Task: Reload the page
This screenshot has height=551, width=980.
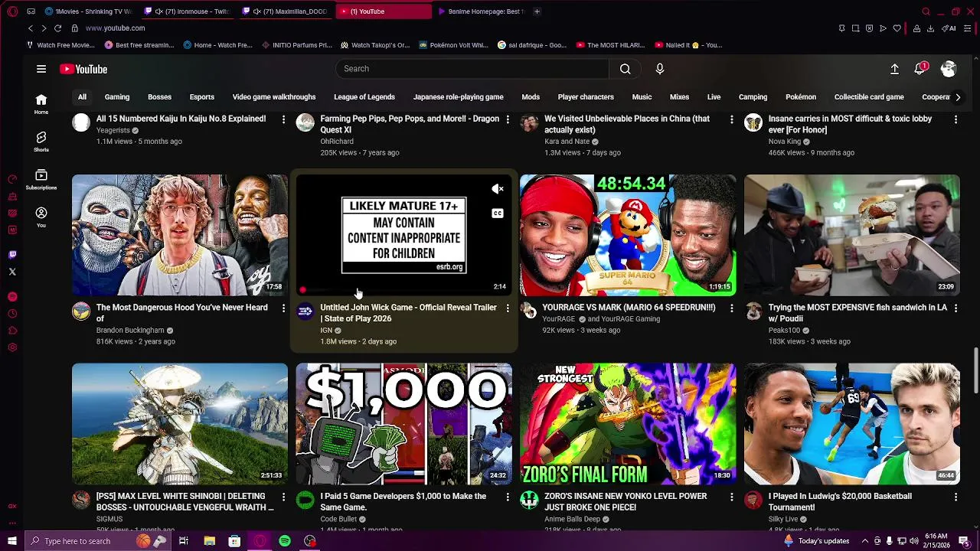Action: tap(57, 28)
